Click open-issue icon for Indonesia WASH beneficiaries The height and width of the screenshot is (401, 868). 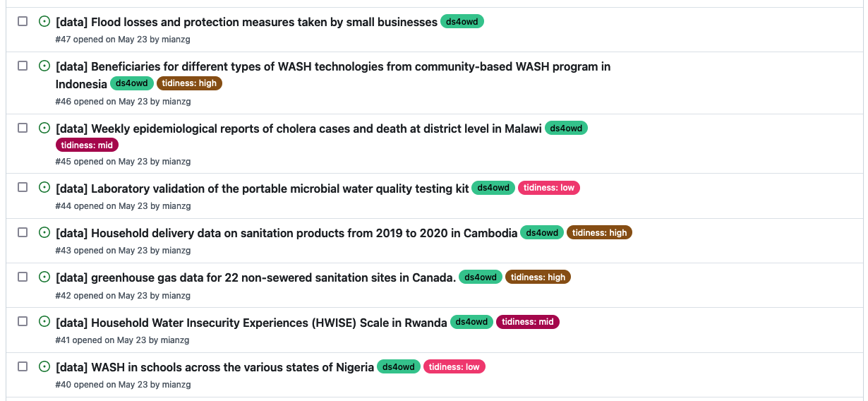click(x=44, y=66)
